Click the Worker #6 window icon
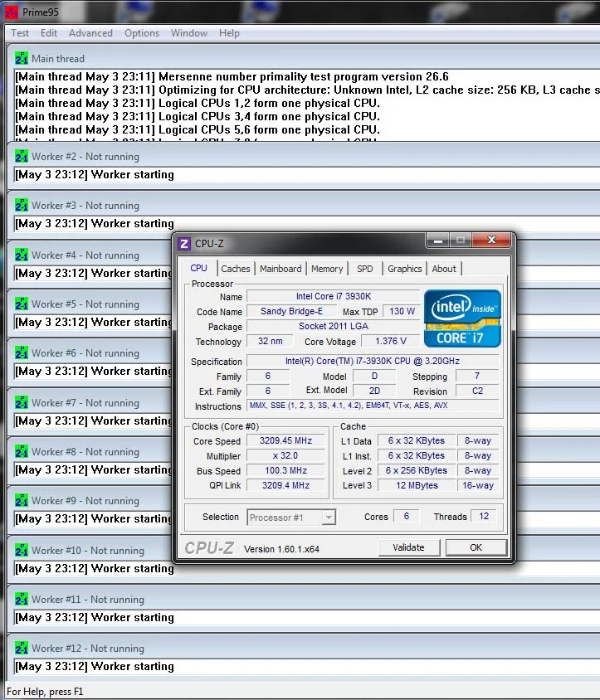This screenshot has width=600, height=700. coord(21,353)
